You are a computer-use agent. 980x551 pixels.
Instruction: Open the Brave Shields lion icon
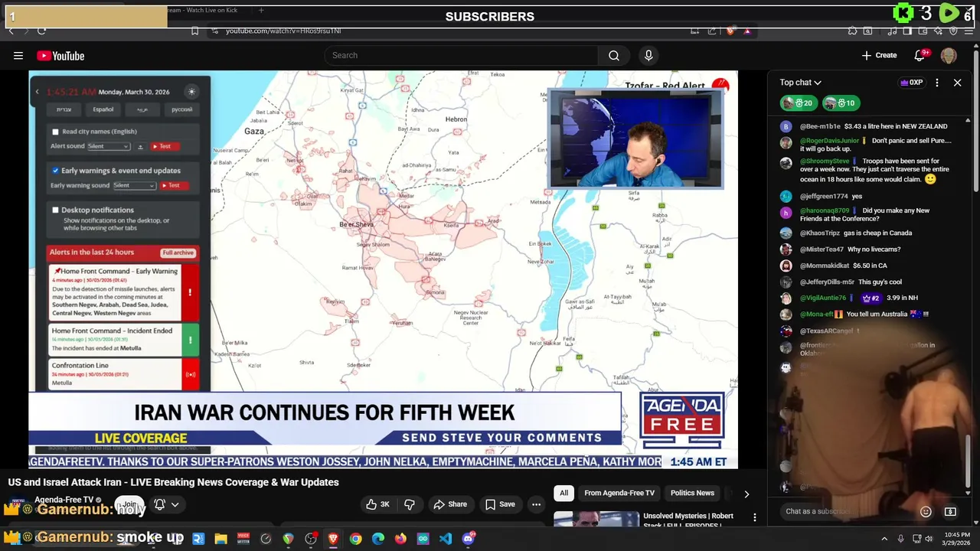point(730,31)
